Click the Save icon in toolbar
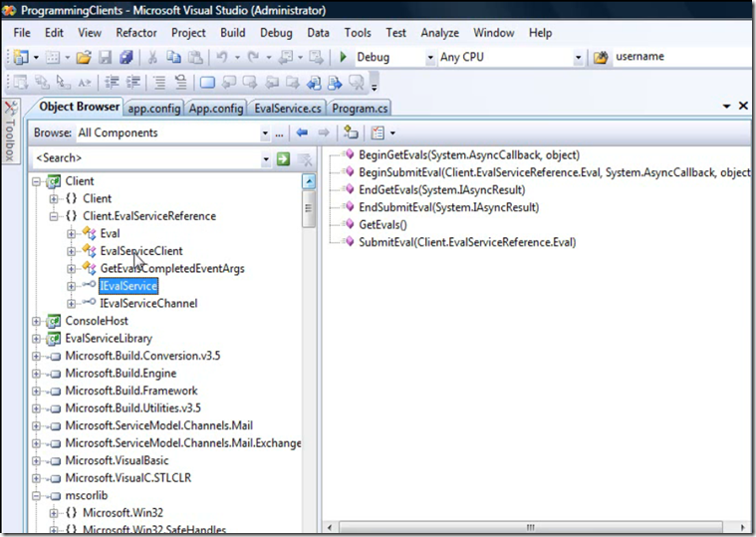756x537 pixels. coord(105,58)
